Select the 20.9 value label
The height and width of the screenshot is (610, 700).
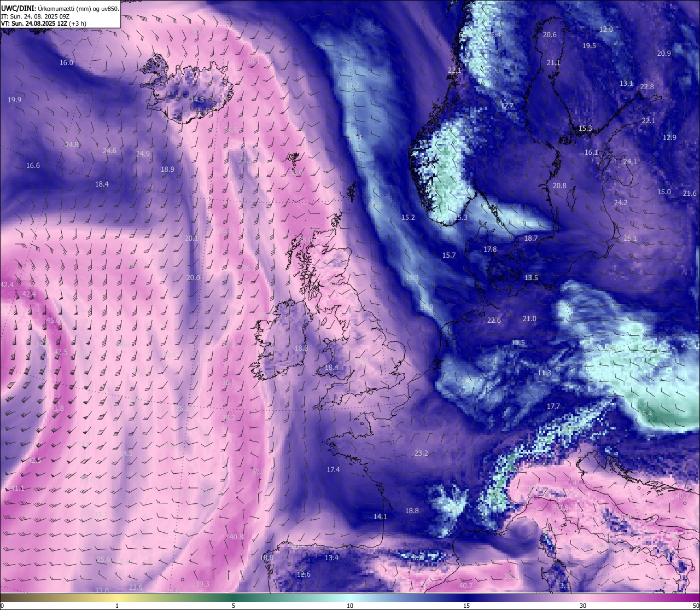(664, 54)
